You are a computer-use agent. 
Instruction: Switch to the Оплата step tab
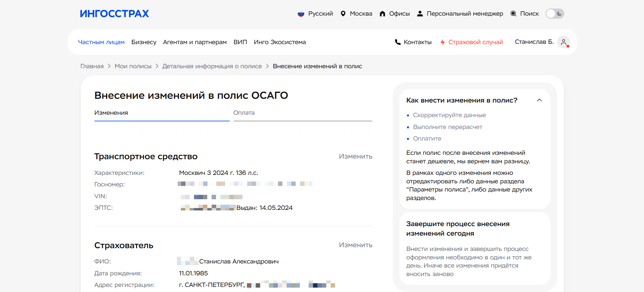[303, 115]
